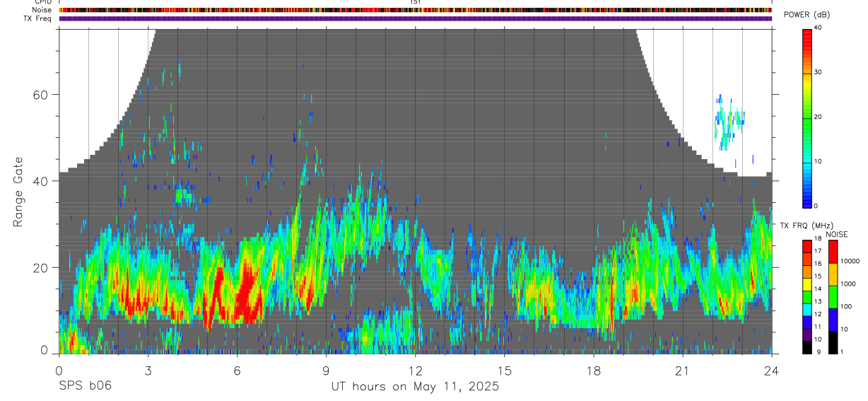Click the Noise strip above the plot
868x401 pixels.
pos(416,10)
